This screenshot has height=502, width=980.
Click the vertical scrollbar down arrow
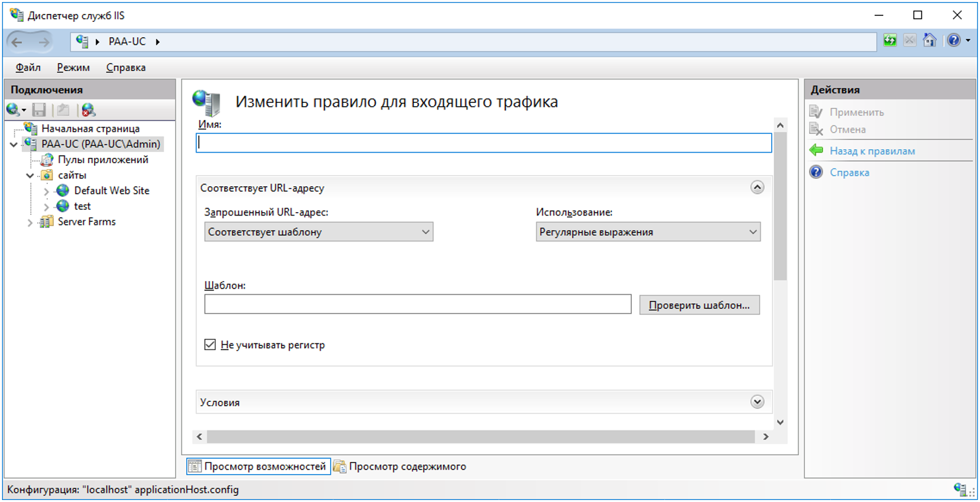point(780,422)
